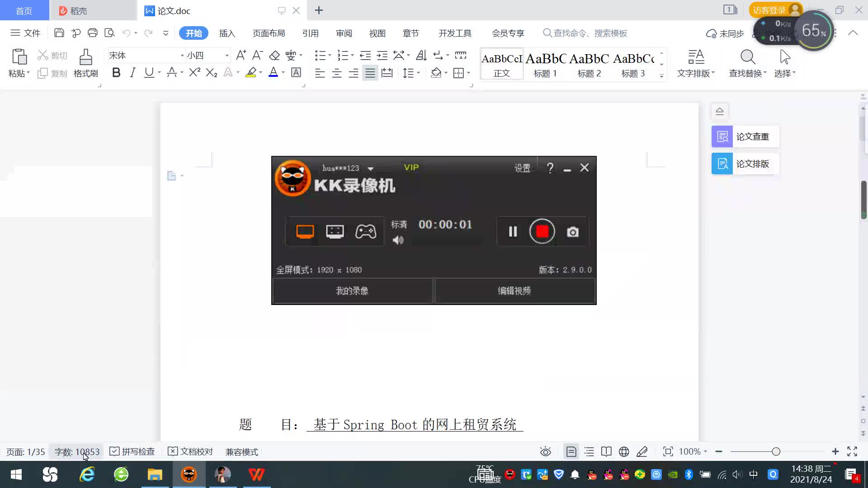
Task: Clear formatting with eraser icon
Action: pyautogui.click(x=274, y=55)
